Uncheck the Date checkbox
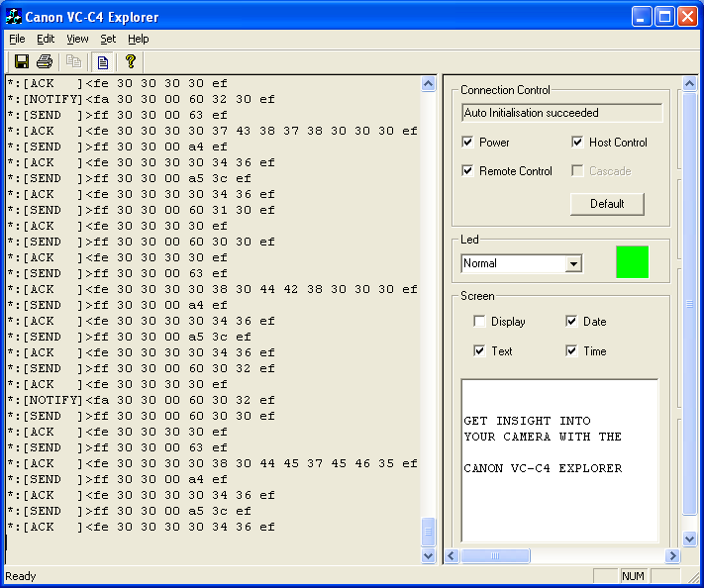Image resolution: width=704 pixels, height=588 pixels. (571, 322)
